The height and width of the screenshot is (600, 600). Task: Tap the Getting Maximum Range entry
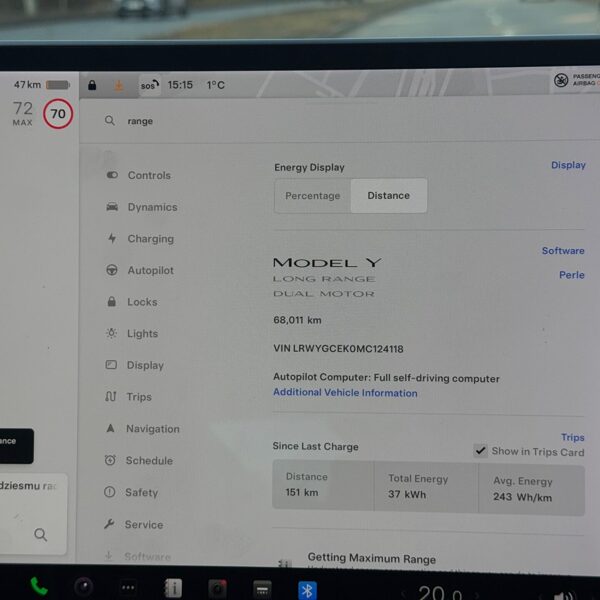click(x=372, y=559)
